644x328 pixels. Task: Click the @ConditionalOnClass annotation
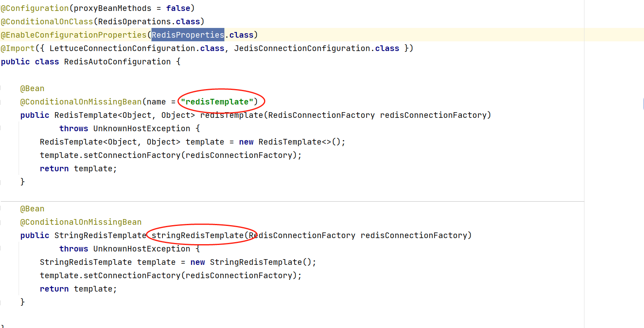click(x=47, y=21)
